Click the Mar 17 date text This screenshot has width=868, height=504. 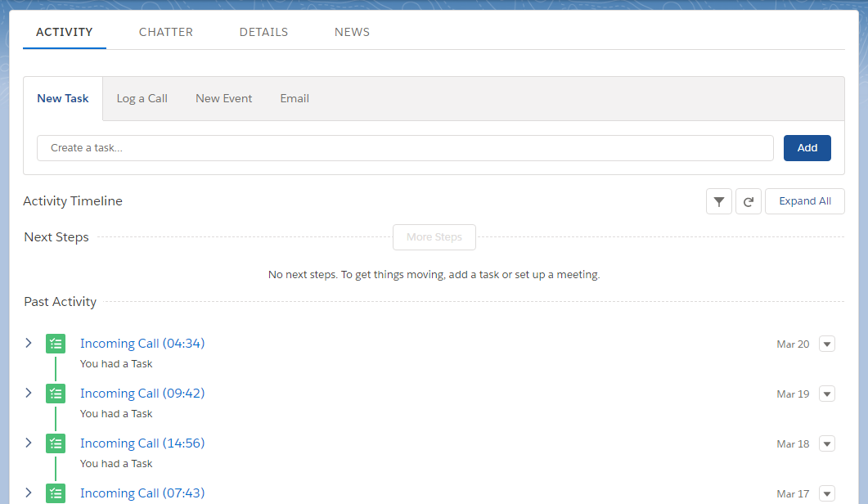[793, 493]
